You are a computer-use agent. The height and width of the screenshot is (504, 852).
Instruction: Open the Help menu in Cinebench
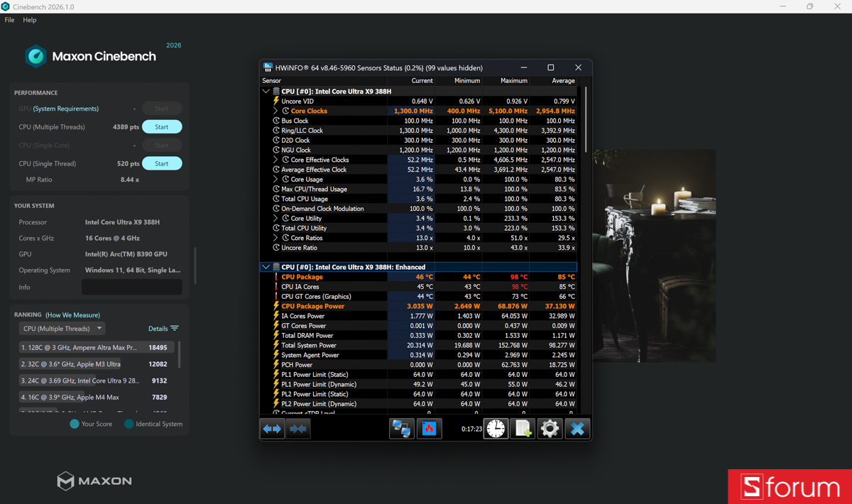[x=29, y=20]
